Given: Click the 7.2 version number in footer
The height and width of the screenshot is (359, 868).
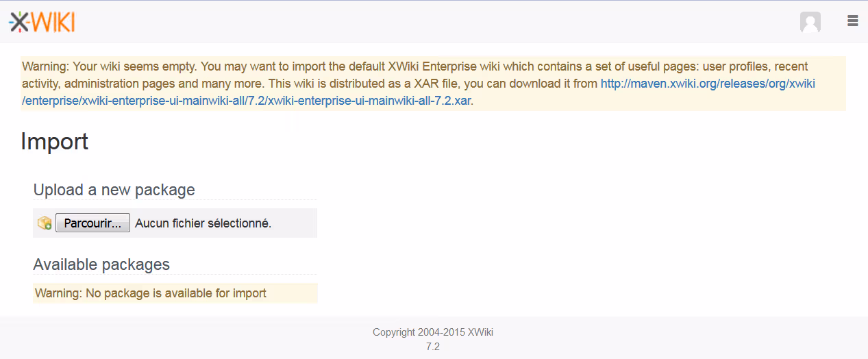Looking at the screenshot, I should 432,347.
